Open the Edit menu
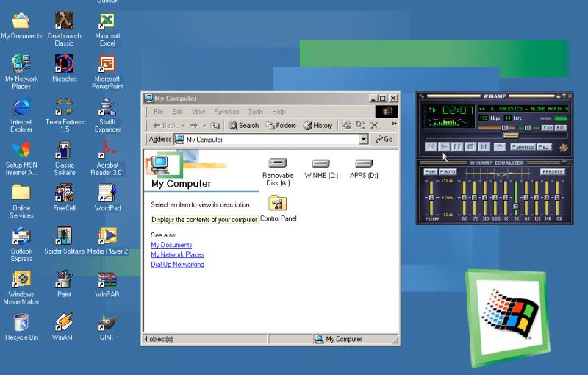This screenshot has width=588, height=375. [x=177, y=112]
